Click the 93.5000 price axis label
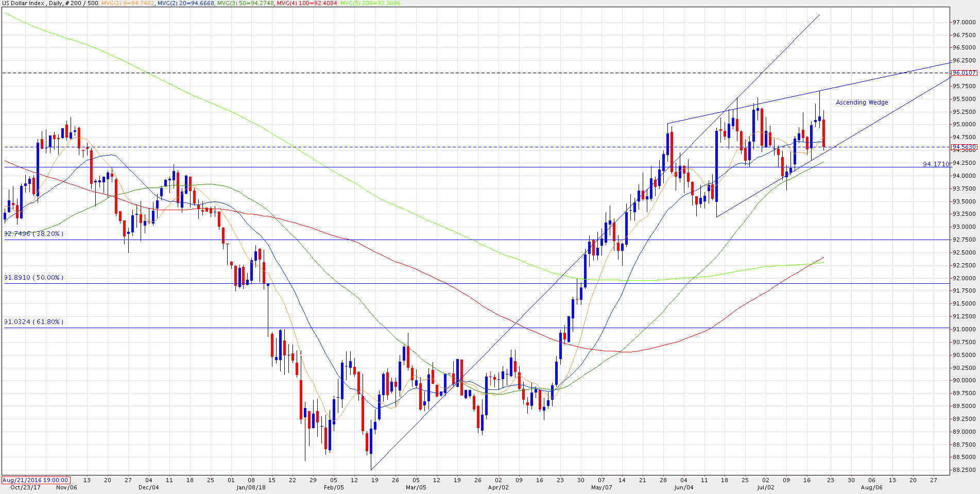The width and height of the screenshot is (980, 494). pos(964,201)
